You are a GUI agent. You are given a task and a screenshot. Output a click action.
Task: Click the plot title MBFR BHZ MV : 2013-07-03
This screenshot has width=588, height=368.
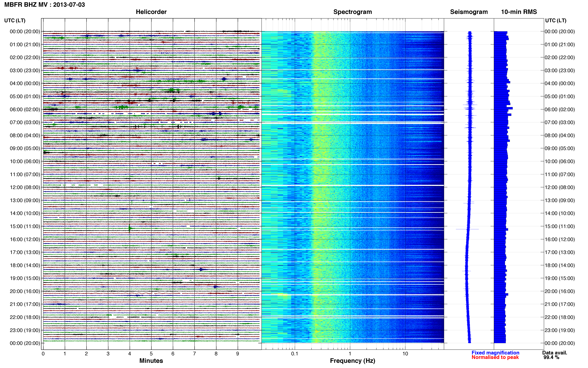point(45,5)
